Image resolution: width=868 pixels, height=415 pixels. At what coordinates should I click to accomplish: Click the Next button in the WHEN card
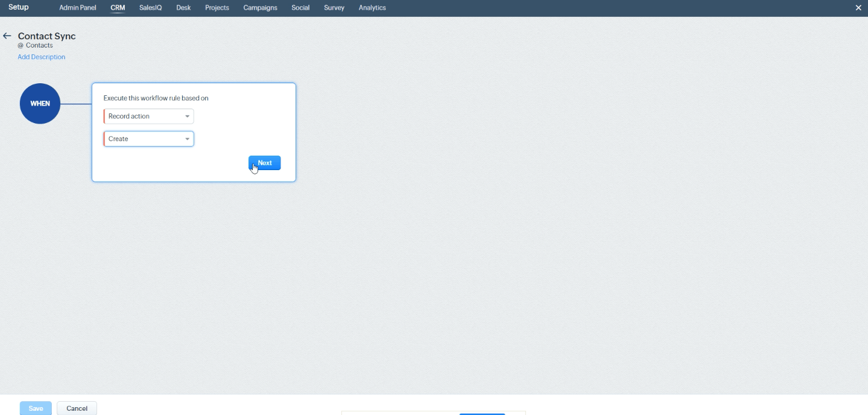(x=264, y=162)
